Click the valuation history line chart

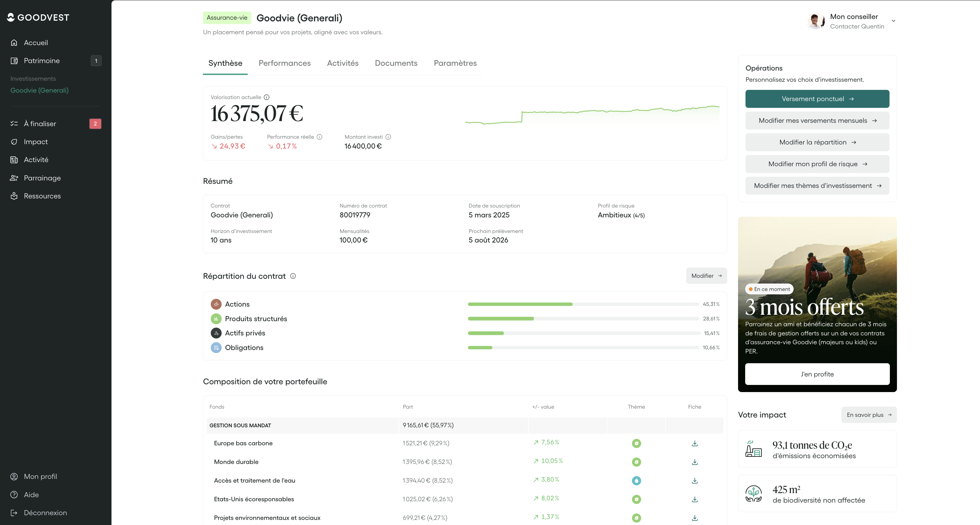[x=592, y=115]
